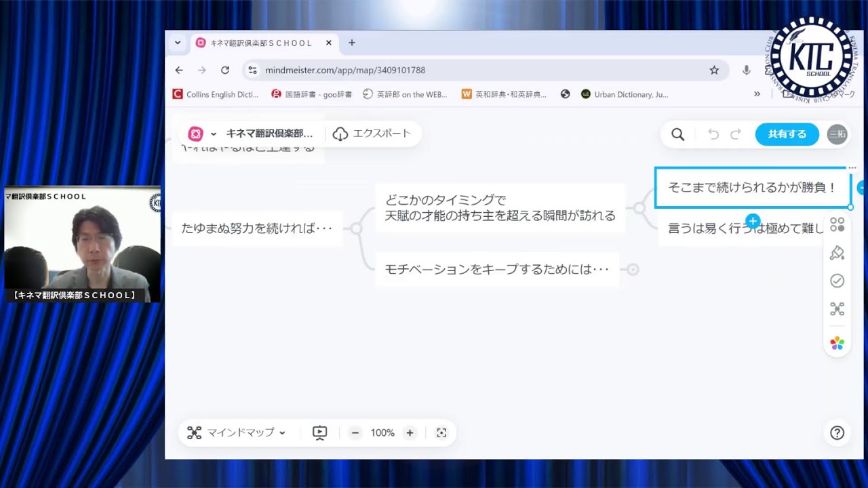This screenshot has width=868, height=488.
Task: Open Collins English Dictionary bookmark
Action: (x=216, y=94)
